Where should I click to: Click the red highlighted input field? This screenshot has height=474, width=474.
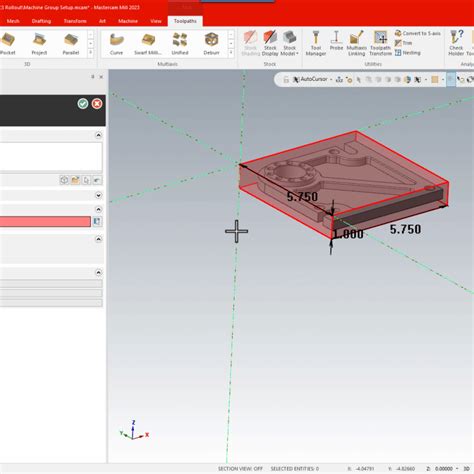45,222
